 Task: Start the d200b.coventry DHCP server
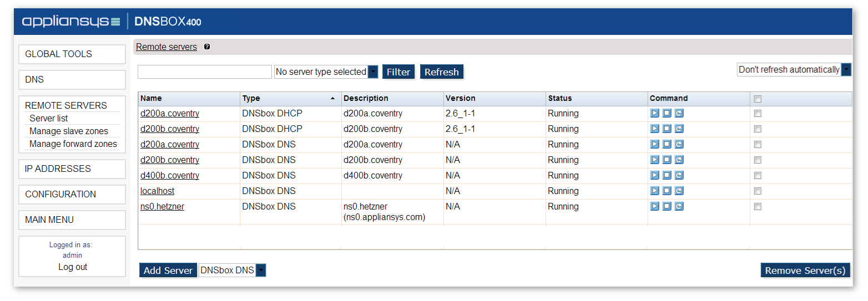[x=655, y=129]
